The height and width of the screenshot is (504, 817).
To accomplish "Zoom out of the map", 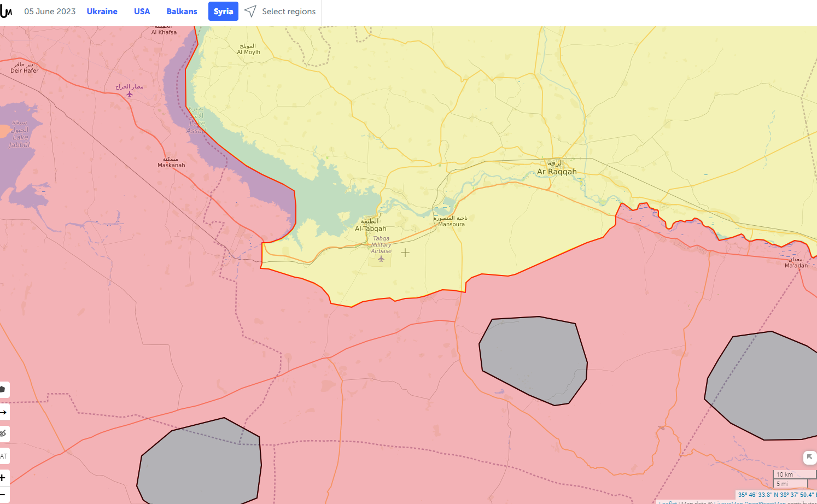I will coord(3,494).
